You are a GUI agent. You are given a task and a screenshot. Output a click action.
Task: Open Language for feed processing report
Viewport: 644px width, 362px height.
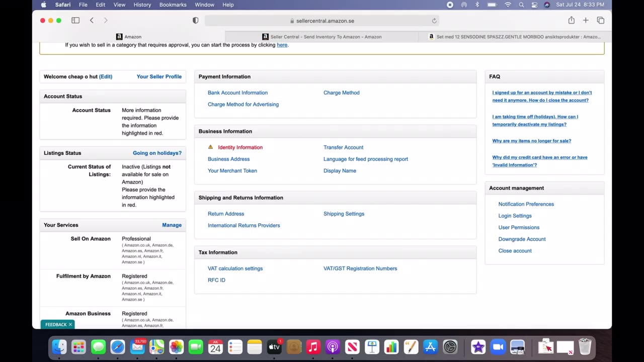click(x=366, y=159)
